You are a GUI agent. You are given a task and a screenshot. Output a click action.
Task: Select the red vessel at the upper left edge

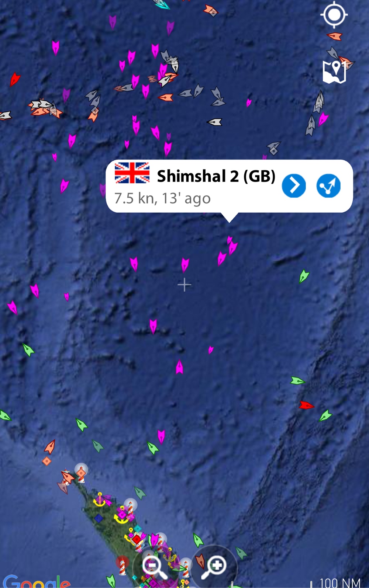pyautogui.click(x=15, y=79)
